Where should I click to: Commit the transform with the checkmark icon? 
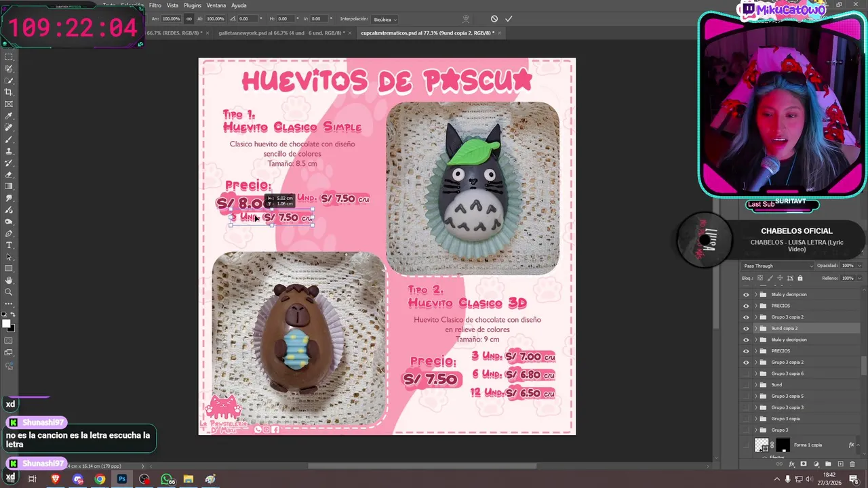pos(509,19)
